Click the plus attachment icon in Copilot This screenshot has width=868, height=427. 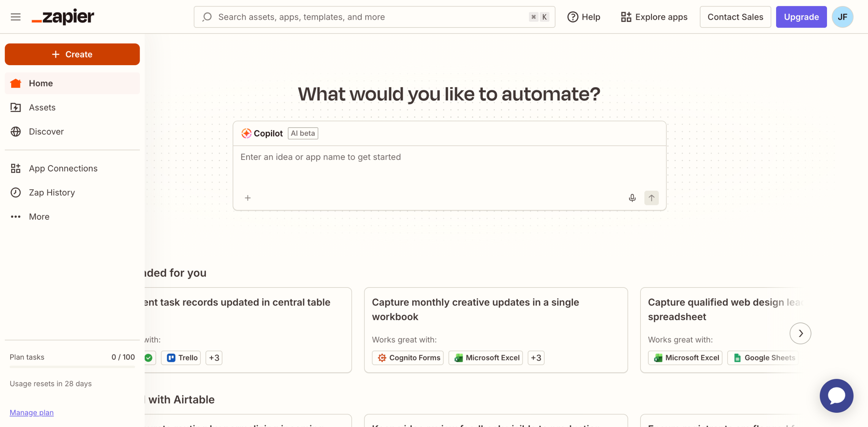pyautogui.click(x=248, y=198)
